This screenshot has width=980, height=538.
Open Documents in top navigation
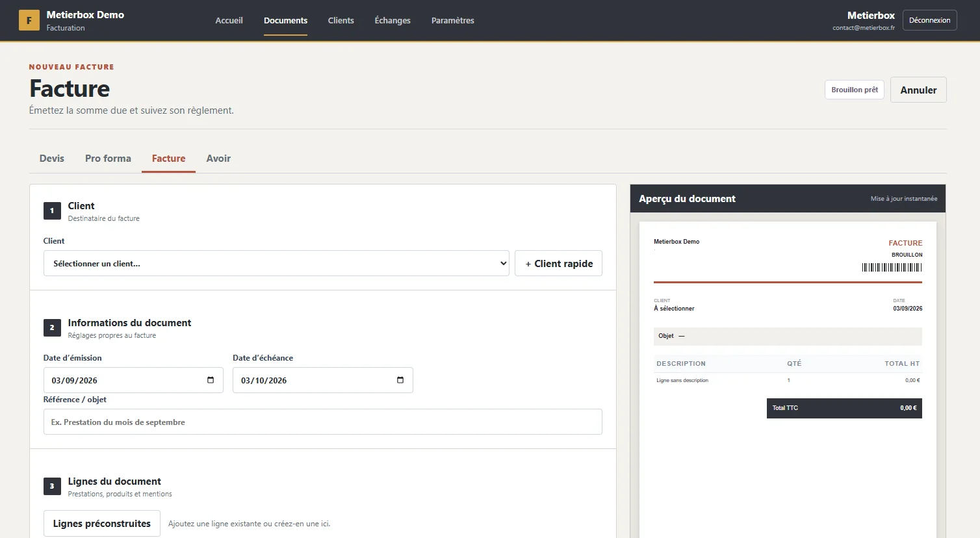click(x=285, y=20)
